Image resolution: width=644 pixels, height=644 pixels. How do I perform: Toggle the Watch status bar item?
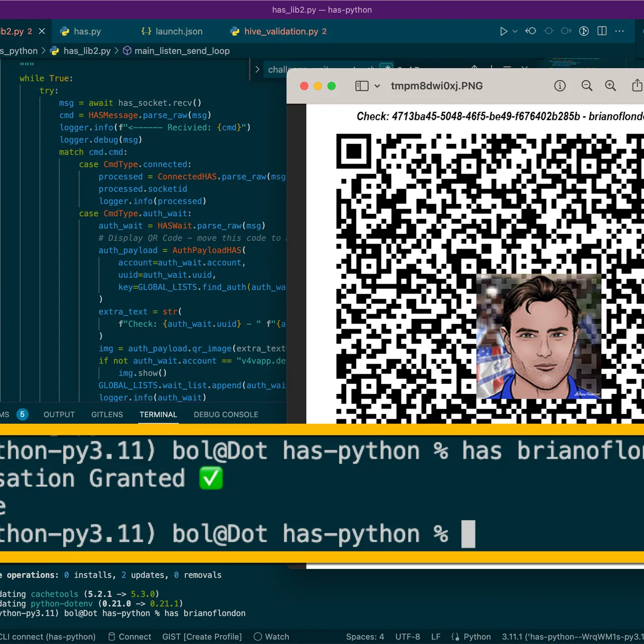click(272, 636)
